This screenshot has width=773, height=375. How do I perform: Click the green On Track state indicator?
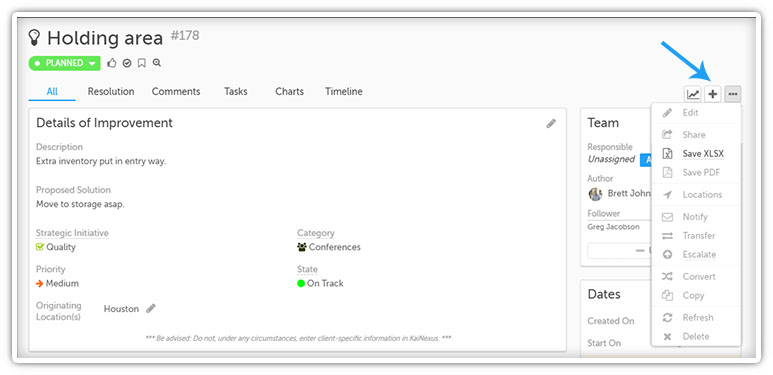(301, 283)
